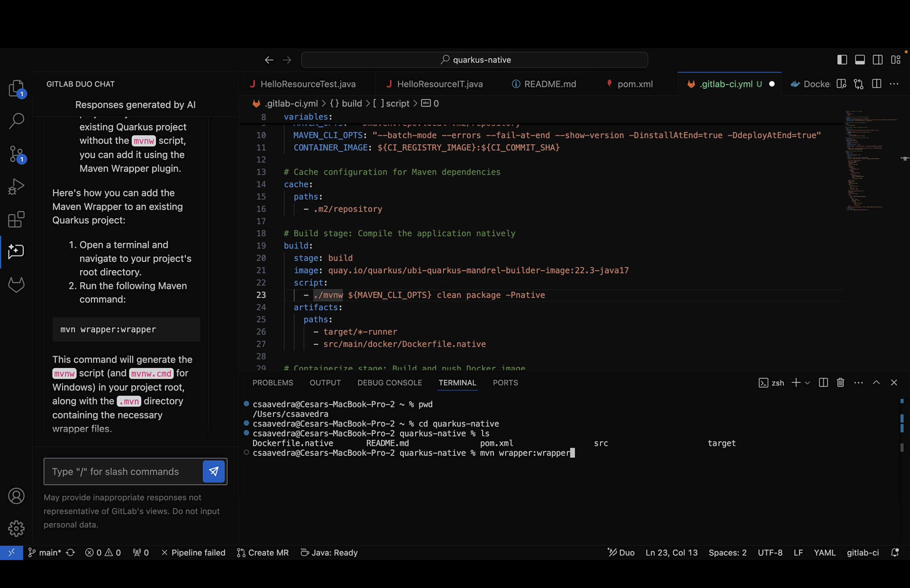Open editor More Actions ellipsis
Viewport: 910px width, 588px height.
click(x=894, y=84)
